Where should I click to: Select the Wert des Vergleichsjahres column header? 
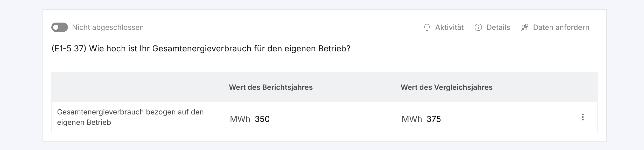coord(446,87)
